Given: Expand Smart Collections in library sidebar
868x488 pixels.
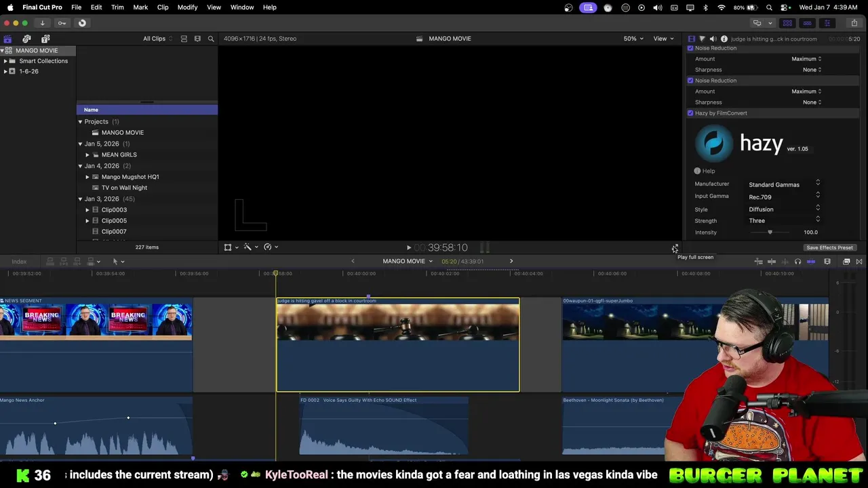Looking at the screenshot, I should coord(5,61).
